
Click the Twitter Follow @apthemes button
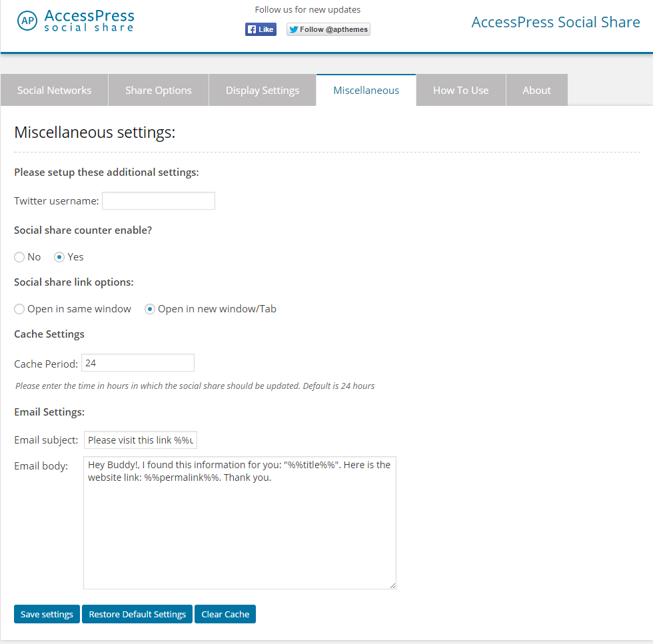coord(328,29)
